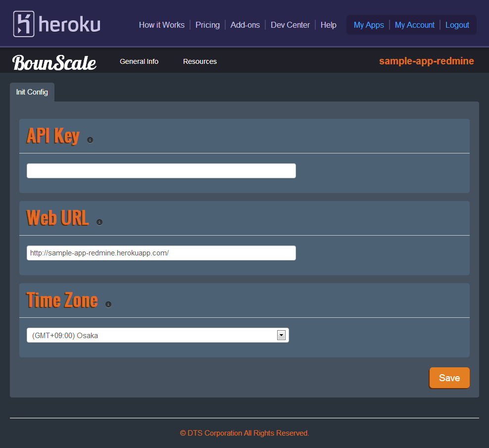489x448 pixels.
Task: Click the Heroku logo
Action: (x=57, y=24)
